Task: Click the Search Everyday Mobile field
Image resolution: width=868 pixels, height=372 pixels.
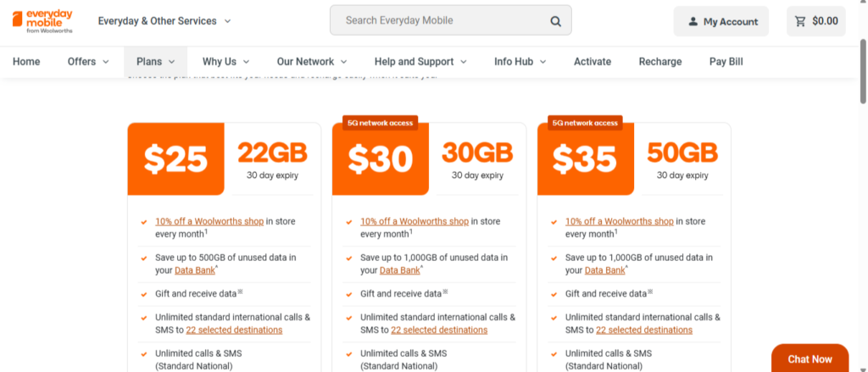Action: coord(441,20)
